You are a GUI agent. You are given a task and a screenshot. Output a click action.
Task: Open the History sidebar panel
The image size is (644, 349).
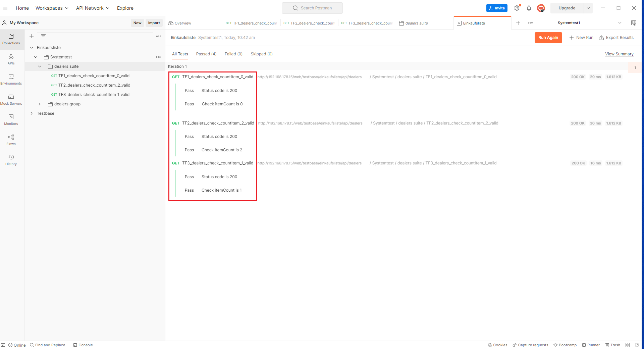click(x=11, y=160)
